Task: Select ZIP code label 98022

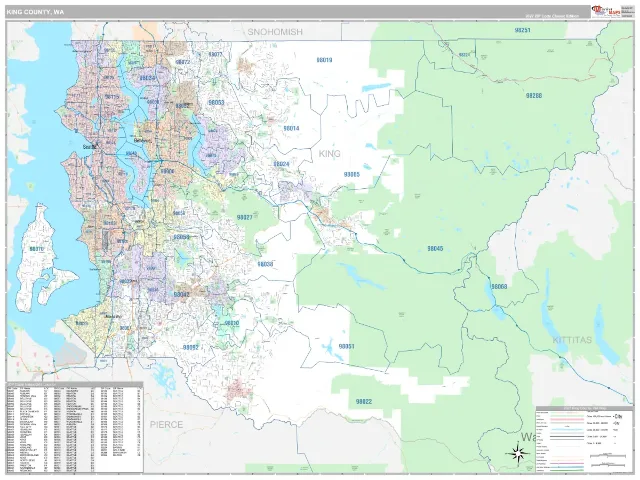Action: click(x=364, y=402)
